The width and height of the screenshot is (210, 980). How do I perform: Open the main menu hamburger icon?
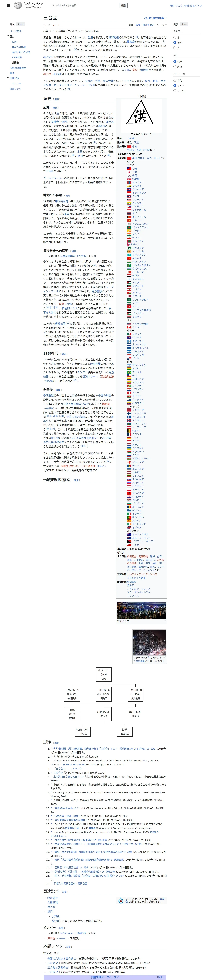pos(9,5)
